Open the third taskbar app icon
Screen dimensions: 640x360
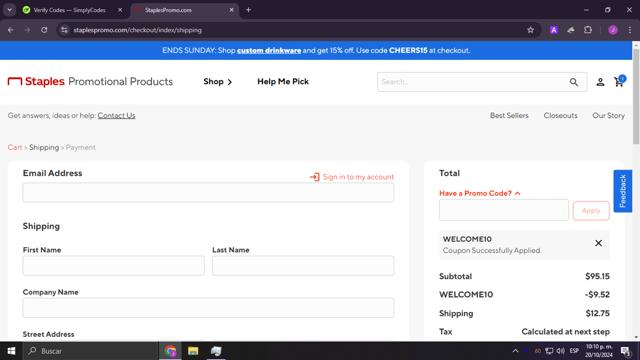[216, 351]
